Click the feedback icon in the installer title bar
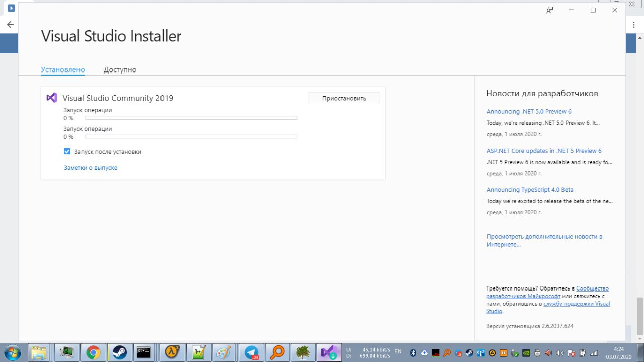 coord(550,10)
